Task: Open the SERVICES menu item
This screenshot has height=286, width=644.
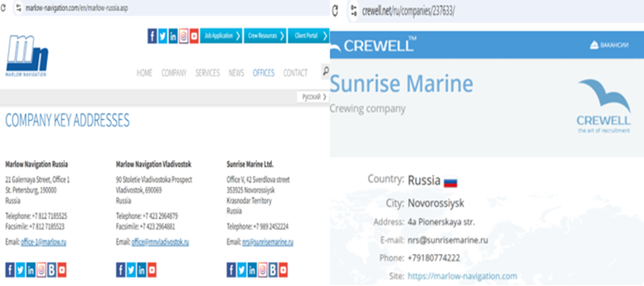Action: click(x=207, y=73)
